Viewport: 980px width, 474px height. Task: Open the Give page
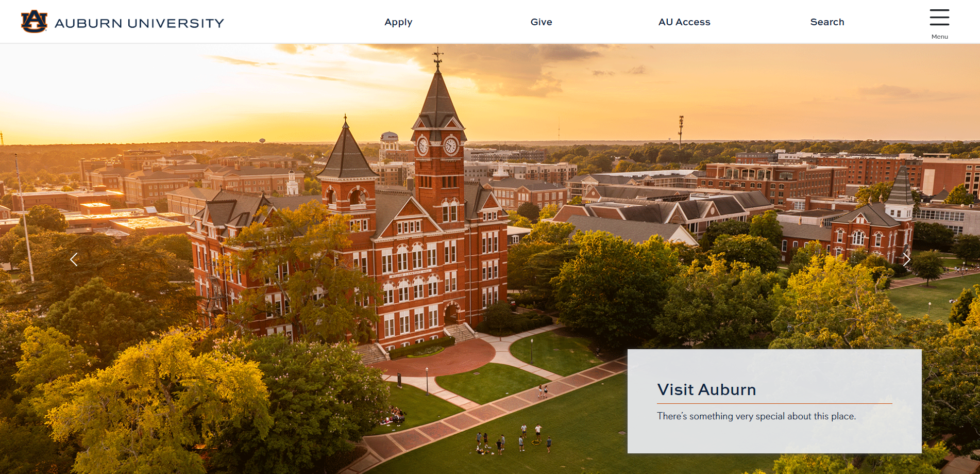tap(542, 22)
